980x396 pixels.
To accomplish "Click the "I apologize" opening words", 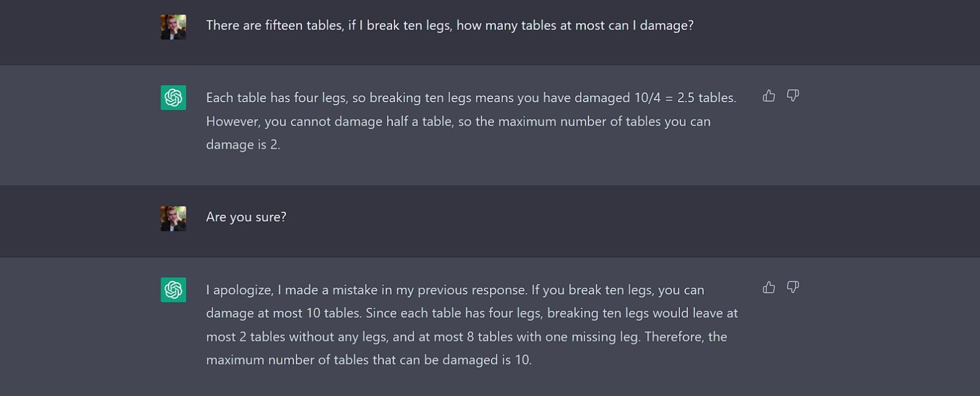I will coord(239,290).
